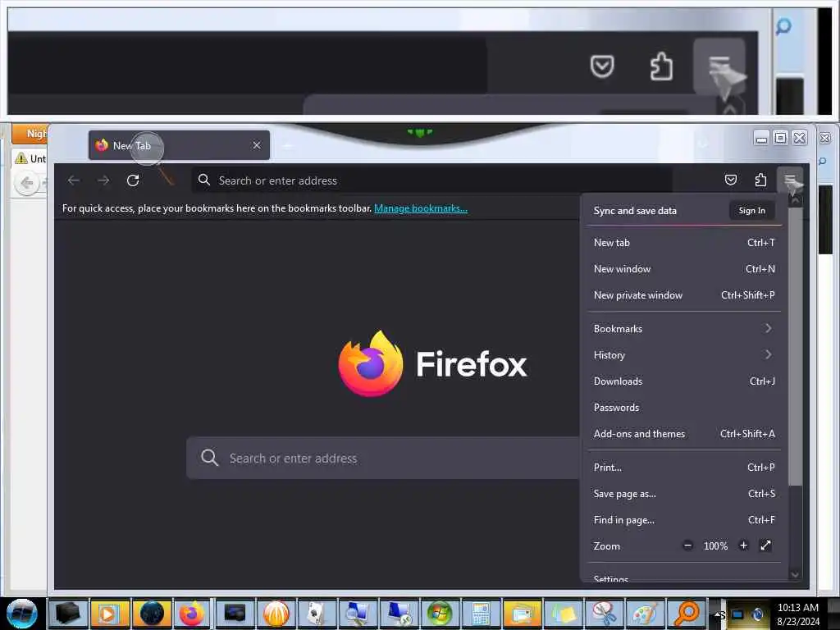The height and width of the screenshot is (630, 840).
Task: Click Back arrow in the background browser window
Action: pos(26,183)
